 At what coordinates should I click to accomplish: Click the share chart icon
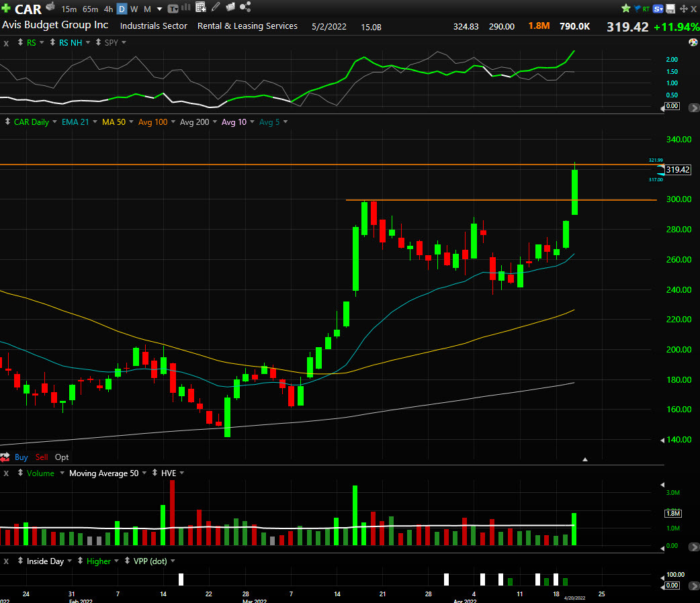click(245, 7)
